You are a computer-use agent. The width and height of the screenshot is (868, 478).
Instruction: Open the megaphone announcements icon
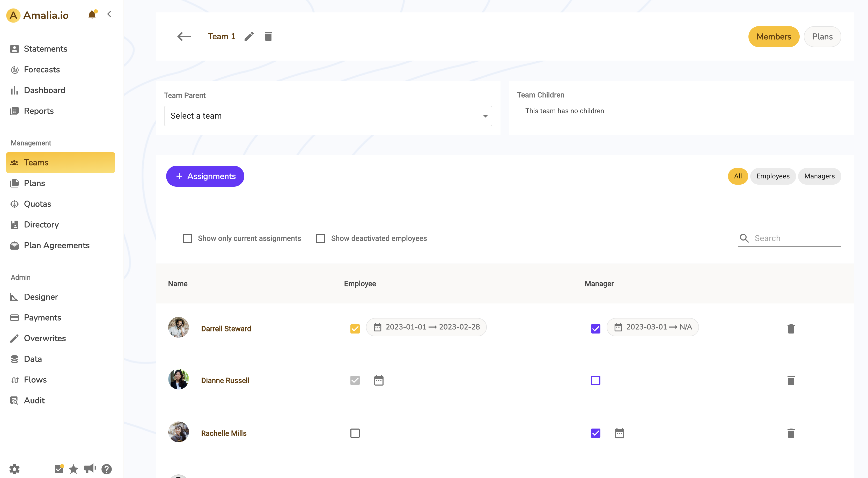pos(90,469)
